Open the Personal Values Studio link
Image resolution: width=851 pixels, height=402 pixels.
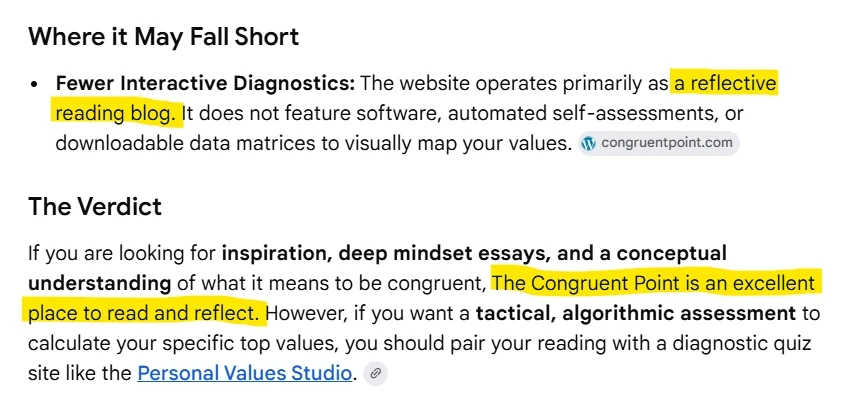(x=244, y=373)
